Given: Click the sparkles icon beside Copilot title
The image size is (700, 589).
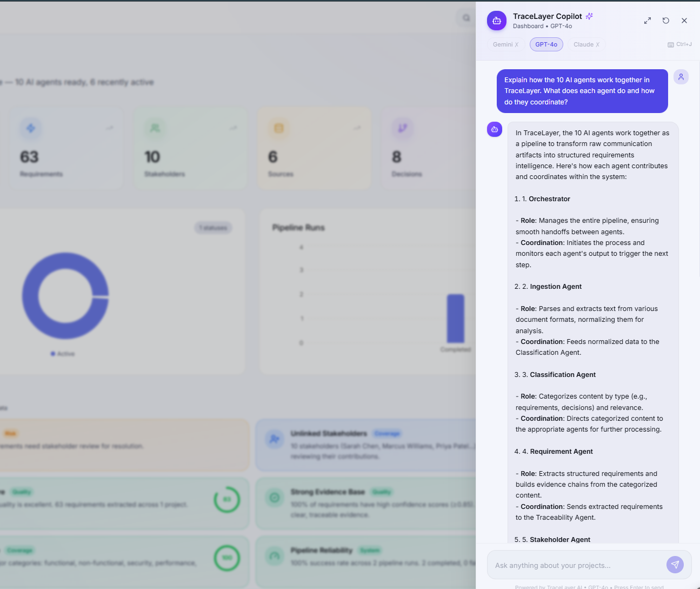Looking at the screenshot, I should coord(589,16).
